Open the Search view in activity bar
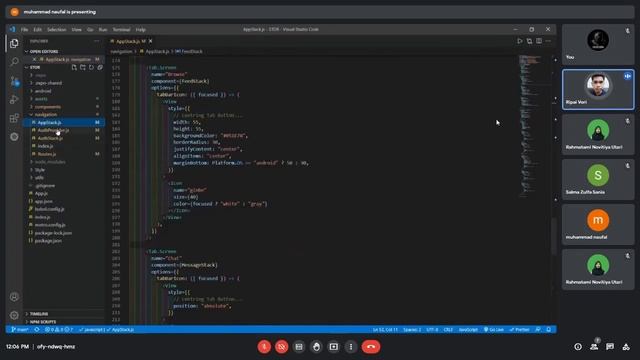 14,62
